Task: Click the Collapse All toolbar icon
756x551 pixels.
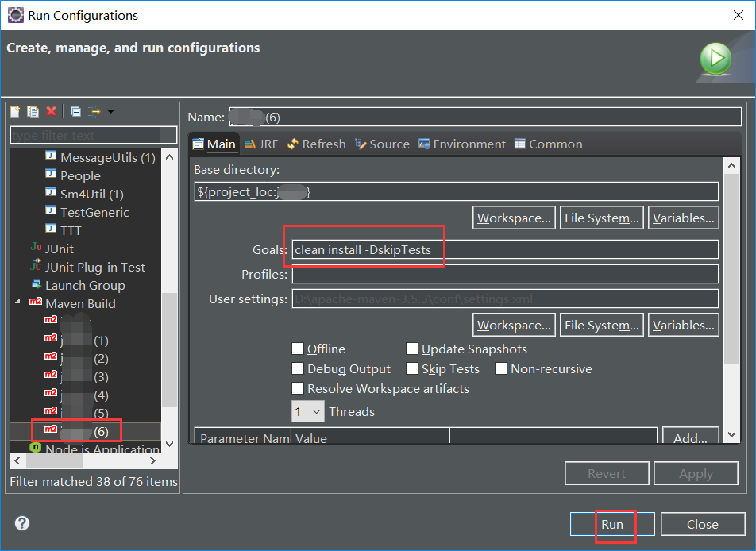Action: (x=75, y=111)
